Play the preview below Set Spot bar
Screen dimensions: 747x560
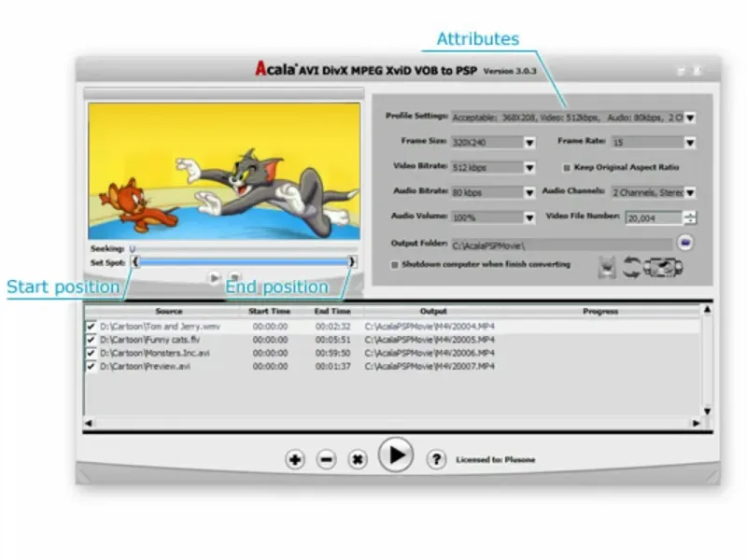coord(215,277)
